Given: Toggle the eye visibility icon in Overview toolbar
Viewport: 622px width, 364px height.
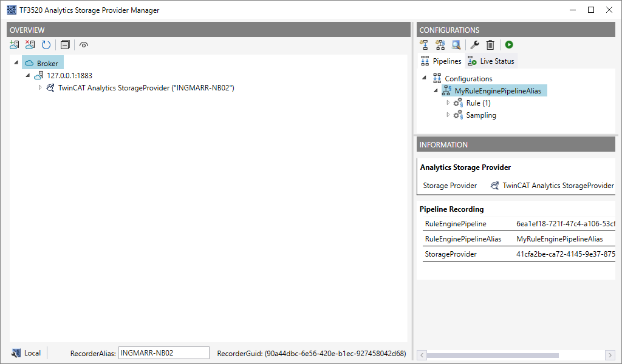Looking at the screenshot, I should click(84, 45).
